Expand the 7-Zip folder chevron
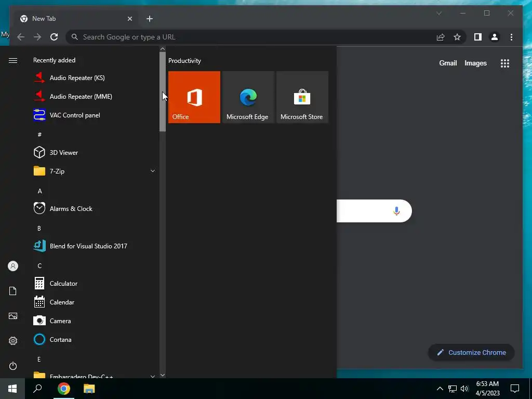Image resolution: width=532 pixels, height=399 pixels. [x=153, y=171]
